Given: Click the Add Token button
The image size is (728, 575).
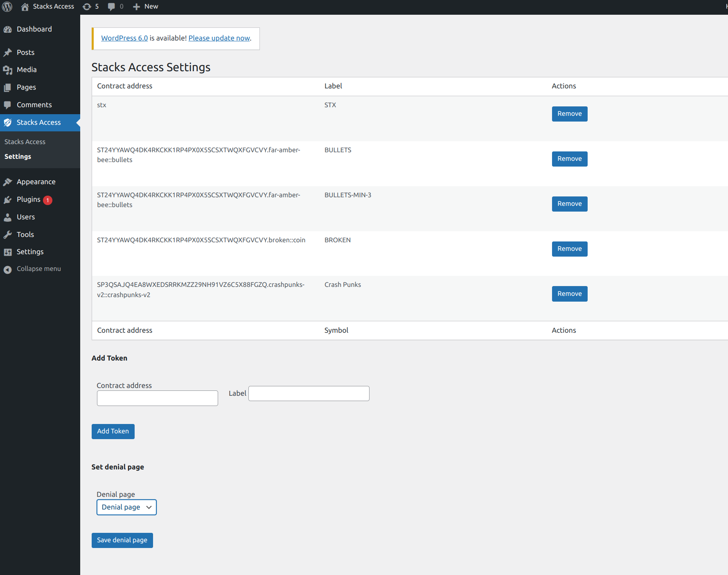Looking at the screenshot, I should 113,431.
